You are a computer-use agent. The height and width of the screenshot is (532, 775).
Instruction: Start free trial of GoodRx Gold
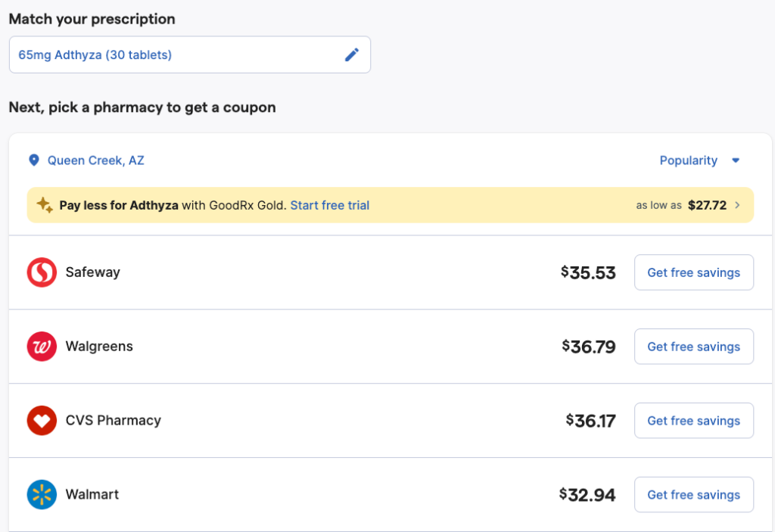(329, 205)
